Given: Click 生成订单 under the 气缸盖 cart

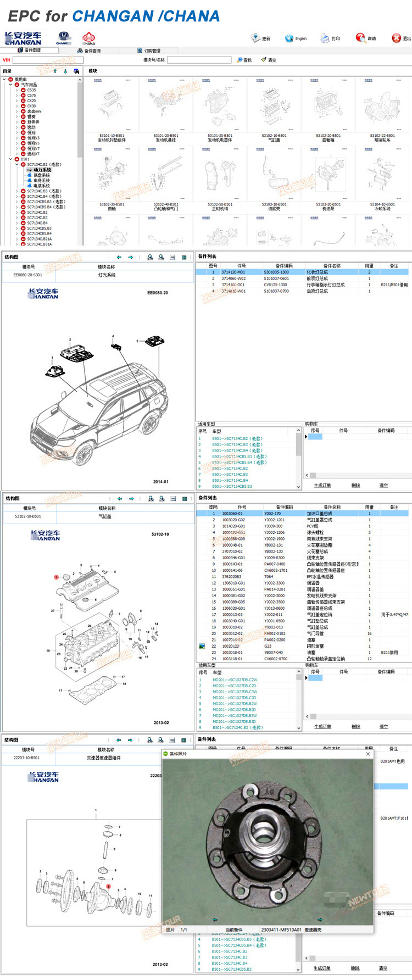Looking at the screenshot, I should coord(322,727).
